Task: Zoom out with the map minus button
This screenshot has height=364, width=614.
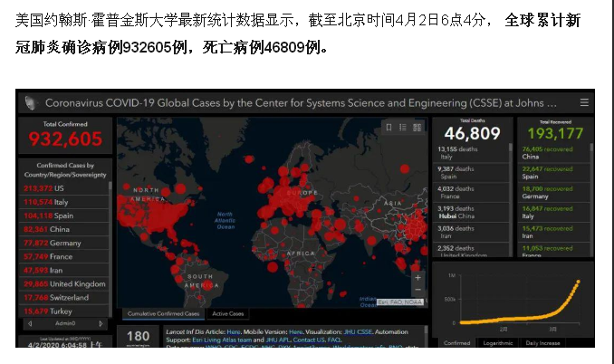Action: click(417, 290)
